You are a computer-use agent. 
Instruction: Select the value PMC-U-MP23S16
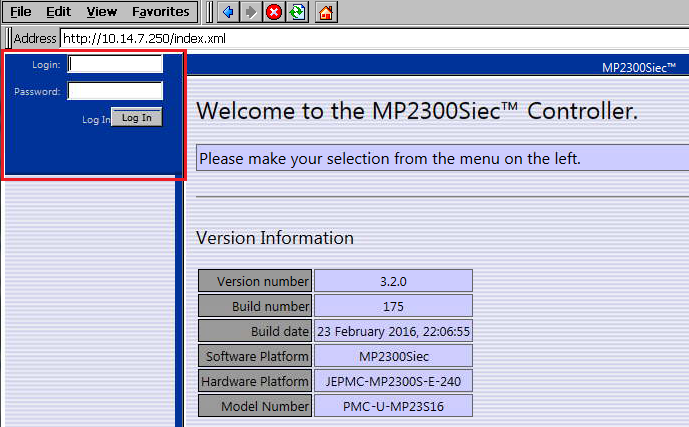393,406
